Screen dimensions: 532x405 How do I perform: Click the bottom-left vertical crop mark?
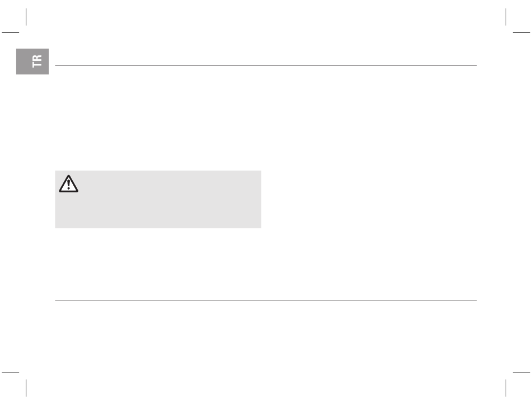coord(26,388)
